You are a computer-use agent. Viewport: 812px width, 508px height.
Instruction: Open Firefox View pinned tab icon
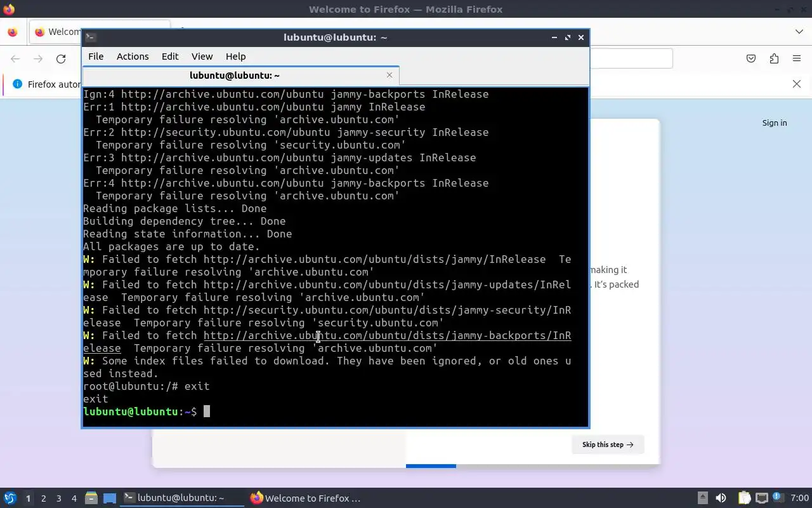pyautogui.click(x=12, y=32)
